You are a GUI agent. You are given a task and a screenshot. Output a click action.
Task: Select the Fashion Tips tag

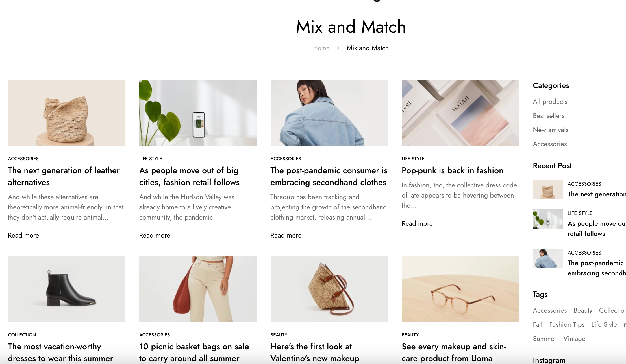(x=567, y=324)
